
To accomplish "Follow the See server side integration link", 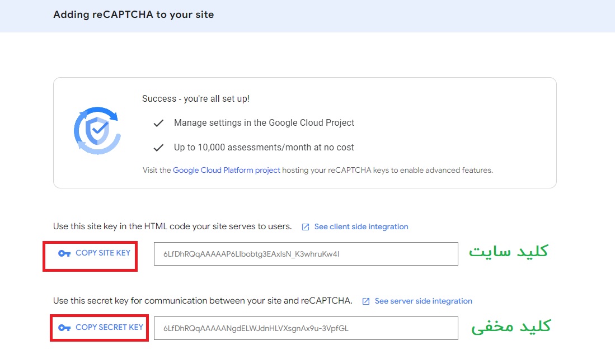I will point(423,301).
